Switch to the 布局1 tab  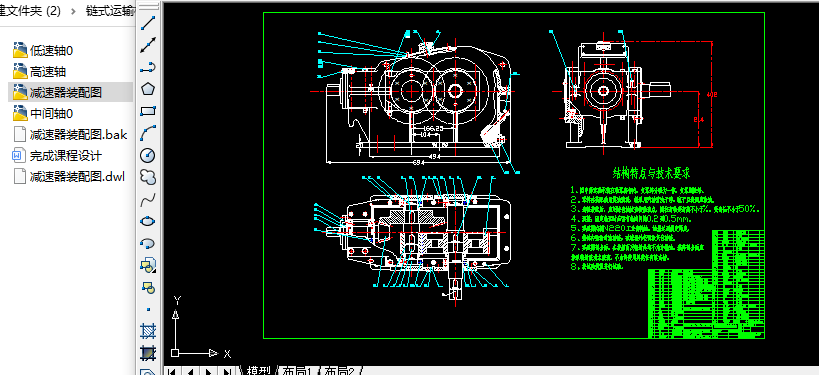pos(297,370)
